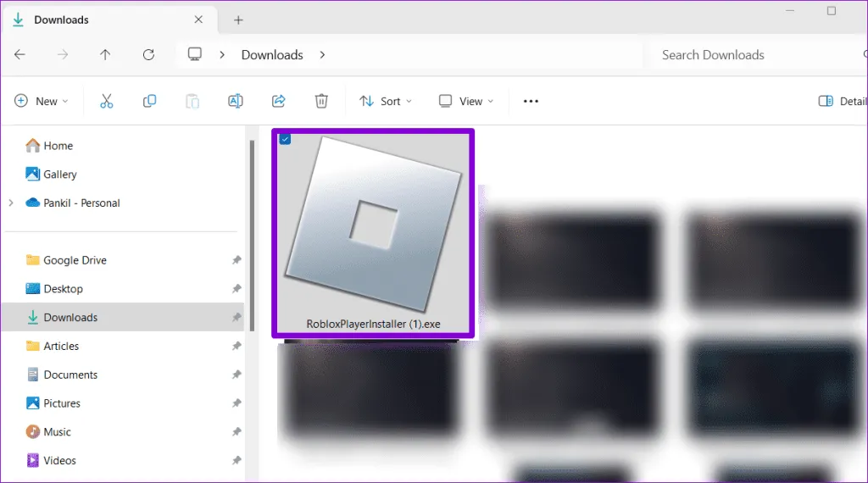This screenshot has height=483, width=868.
Task: Click the Search Downloads input field
Action: [x=746, y=55]
